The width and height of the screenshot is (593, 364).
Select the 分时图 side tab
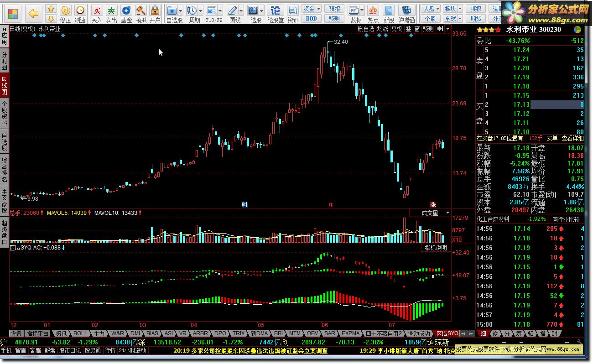[4, 60]
